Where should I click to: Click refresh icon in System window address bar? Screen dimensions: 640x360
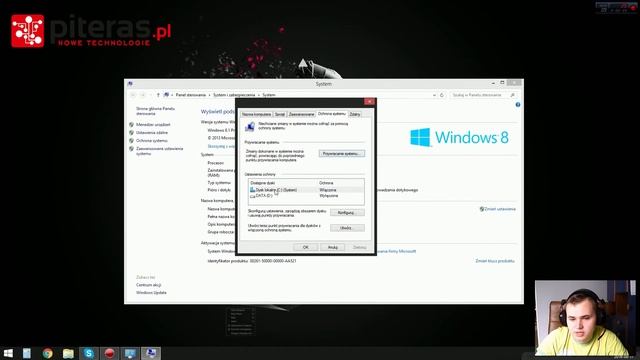pos(442,95)
